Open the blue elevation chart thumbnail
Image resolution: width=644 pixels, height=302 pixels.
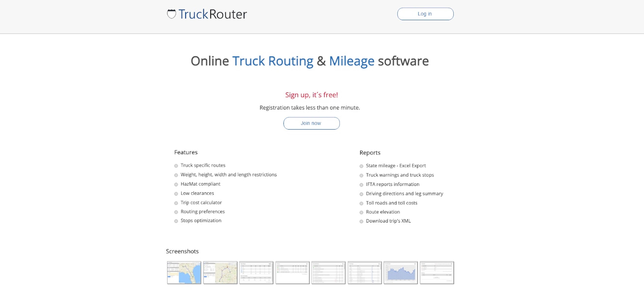[x=401, y=273]
